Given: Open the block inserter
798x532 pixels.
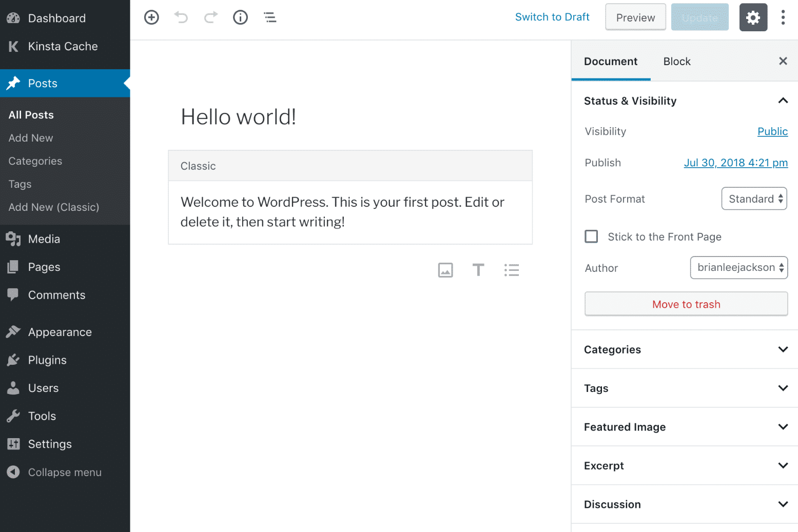Looking at the screenshot, I should tap(151, 17).
